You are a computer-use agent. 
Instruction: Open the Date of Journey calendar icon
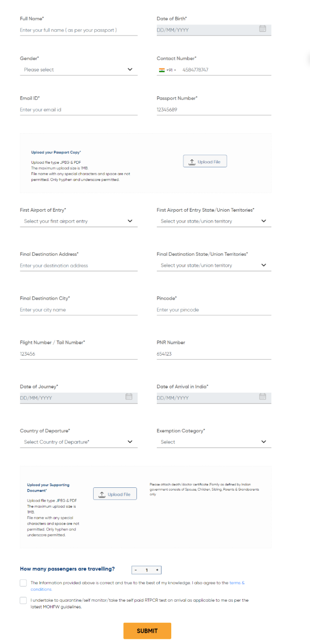[x=129, y=397]
